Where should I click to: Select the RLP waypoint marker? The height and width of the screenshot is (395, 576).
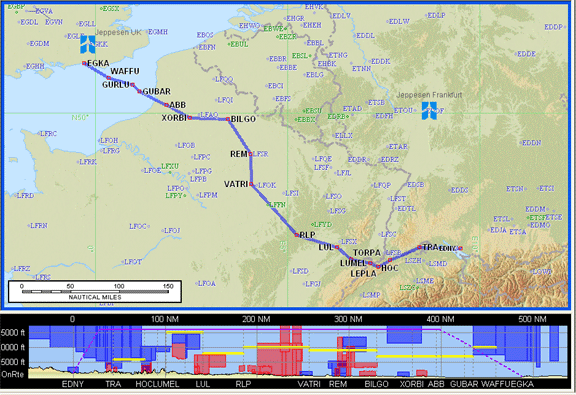click(x=297, y=235)
